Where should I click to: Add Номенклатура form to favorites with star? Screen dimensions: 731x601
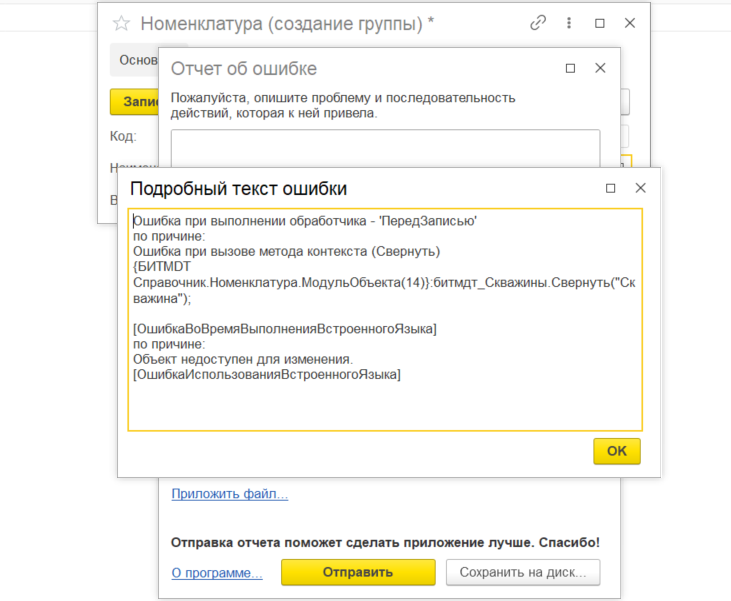click(121, 23)
